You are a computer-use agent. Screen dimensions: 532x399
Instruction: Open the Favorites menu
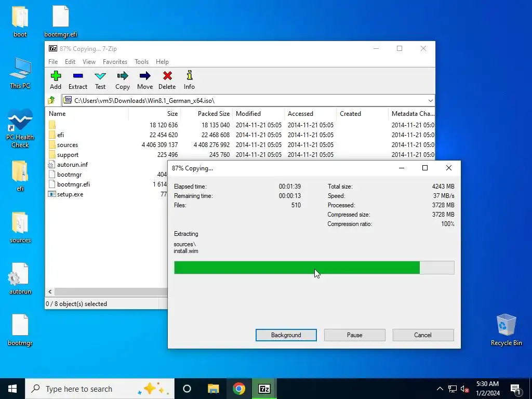115,62
